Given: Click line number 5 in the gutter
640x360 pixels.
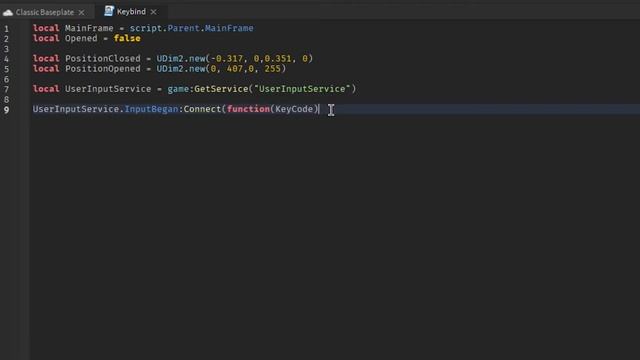Looking at the screenshot, I should 6,69.
